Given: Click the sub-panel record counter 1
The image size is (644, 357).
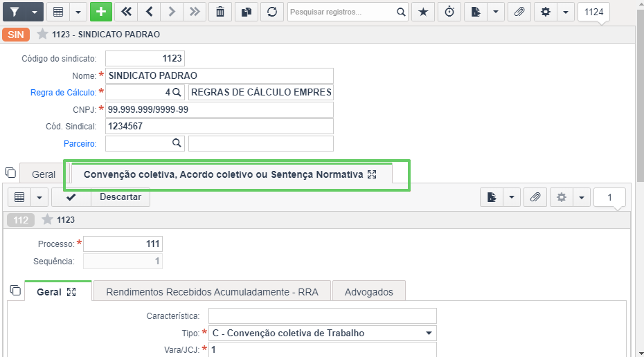Looking at the screenshot, I should tap(609, 197).
